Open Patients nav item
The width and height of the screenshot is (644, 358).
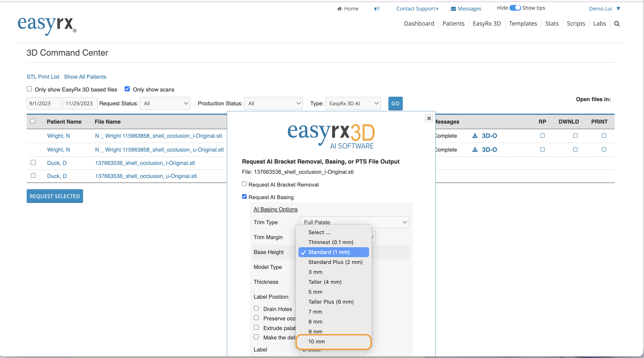[x=453, y=24]
